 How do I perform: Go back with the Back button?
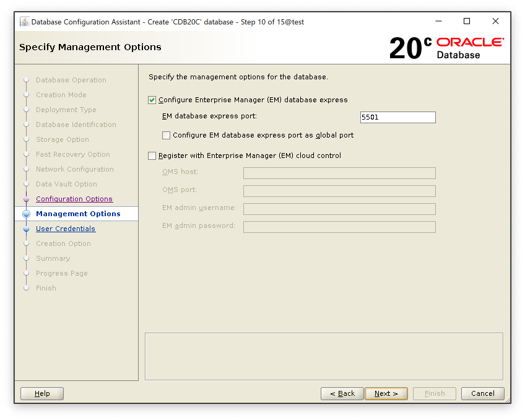click(342, 393)
